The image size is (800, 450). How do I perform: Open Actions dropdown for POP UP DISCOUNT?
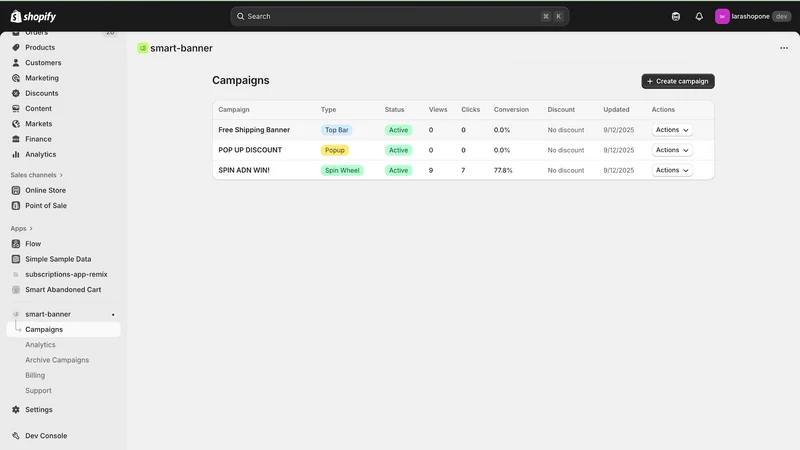coord(672,150)
